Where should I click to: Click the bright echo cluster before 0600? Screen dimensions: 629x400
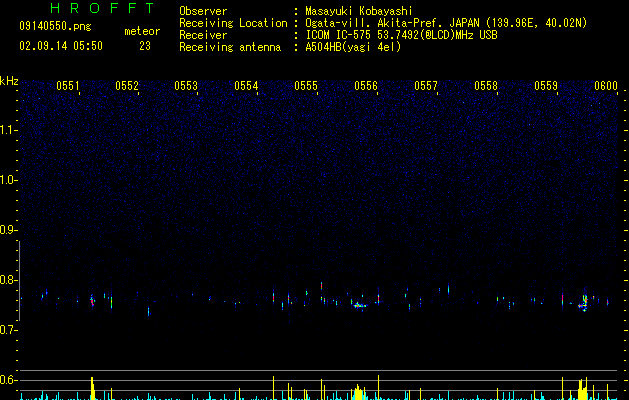[x=583, y=303]
